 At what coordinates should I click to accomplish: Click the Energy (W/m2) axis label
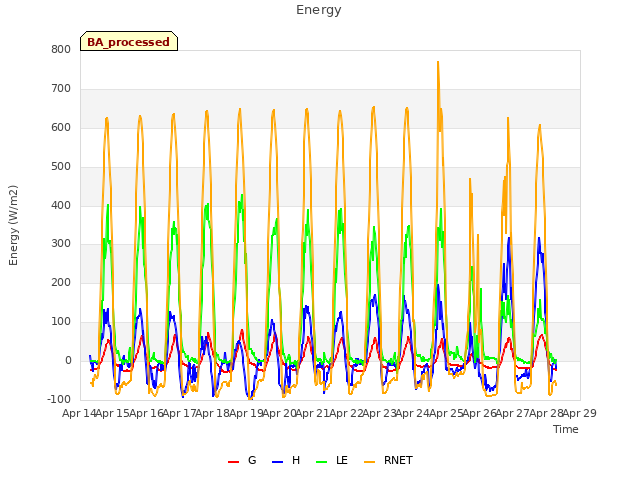13,225
